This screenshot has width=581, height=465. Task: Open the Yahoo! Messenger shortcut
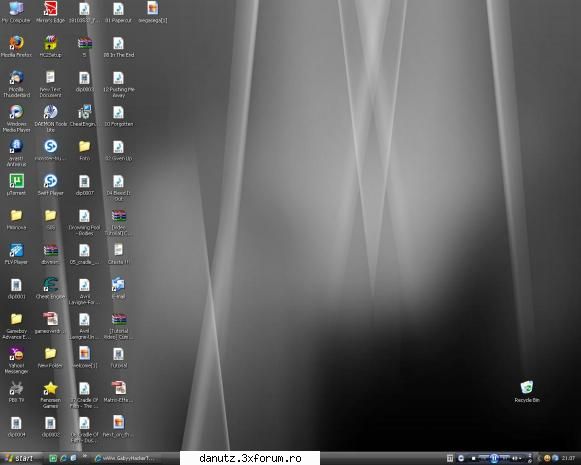click(x=16, y=360)
